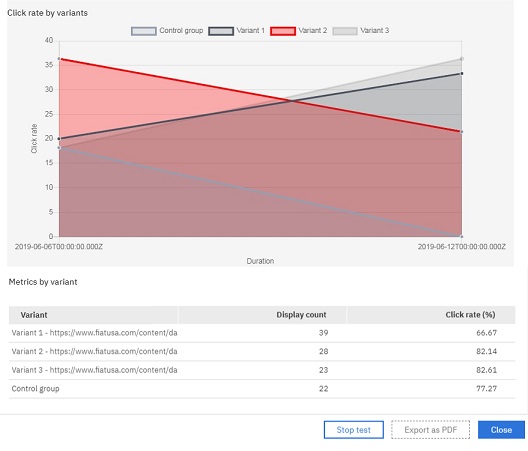Screen dimensions: 528x451
Task: Select the Variant 1 fiatusa.com row
Action: (x=262, y=333)
